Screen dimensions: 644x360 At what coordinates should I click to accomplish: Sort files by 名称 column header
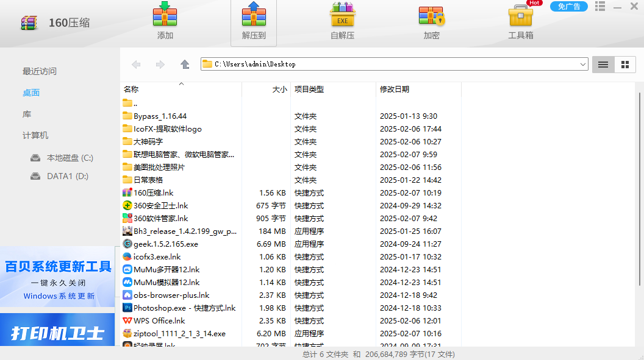coord(131,90)
